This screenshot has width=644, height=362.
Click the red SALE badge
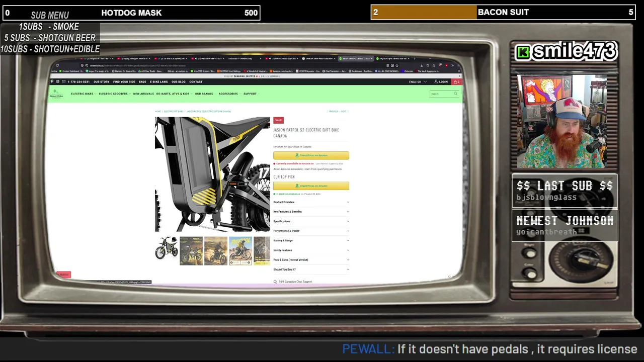coord(278,120)
